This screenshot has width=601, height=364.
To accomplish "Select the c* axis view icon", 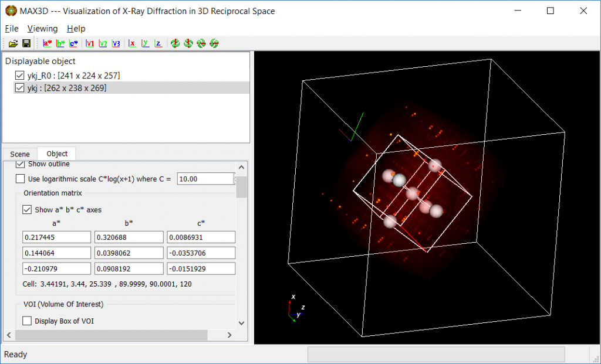I will [x=73, y=43].
